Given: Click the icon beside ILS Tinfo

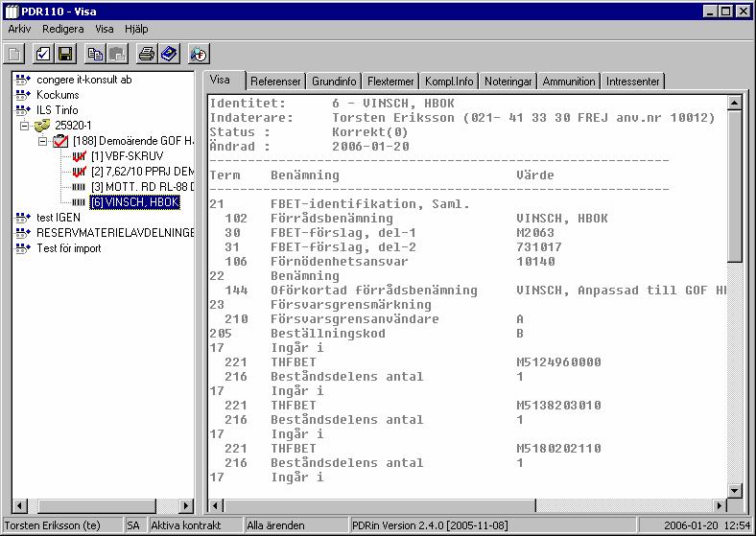Looking at the screenshot, I should click(x=23, y=110).
